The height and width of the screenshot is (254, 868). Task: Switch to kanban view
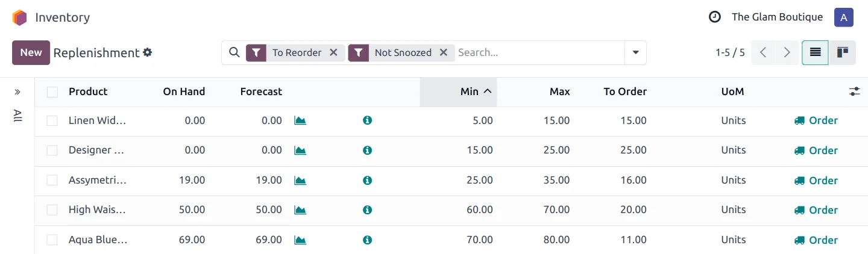(843, 52)
